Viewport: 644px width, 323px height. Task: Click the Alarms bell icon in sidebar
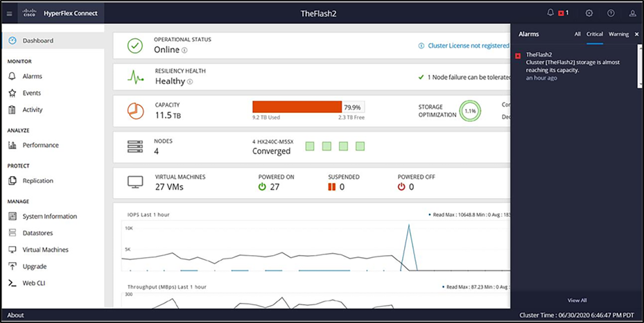[12, 76]
